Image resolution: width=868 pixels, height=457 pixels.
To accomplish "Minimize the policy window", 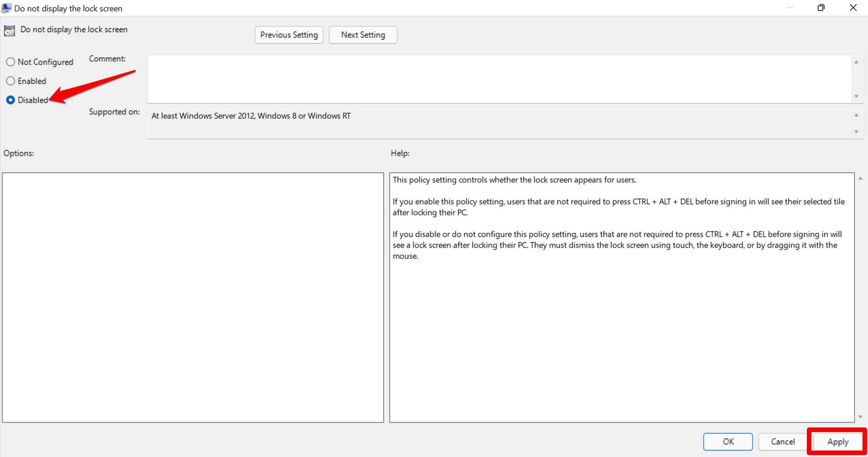I will tap(789, 8).
